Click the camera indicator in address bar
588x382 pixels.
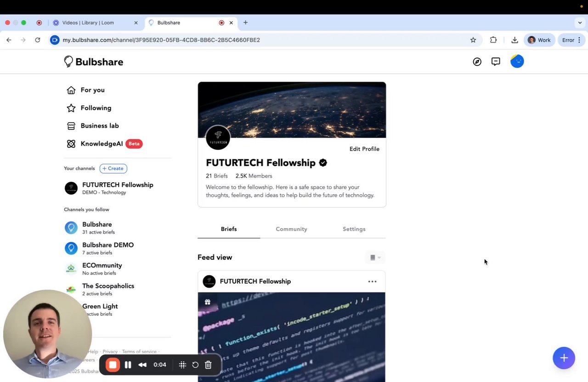pos(55,40)
